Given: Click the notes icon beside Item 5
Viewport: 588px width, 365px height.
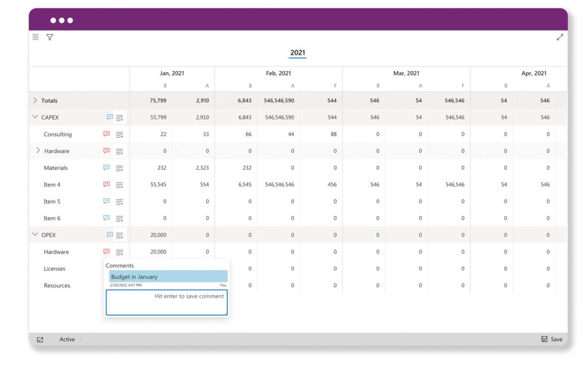Looking at the screenshot, I should click(119, 201).
